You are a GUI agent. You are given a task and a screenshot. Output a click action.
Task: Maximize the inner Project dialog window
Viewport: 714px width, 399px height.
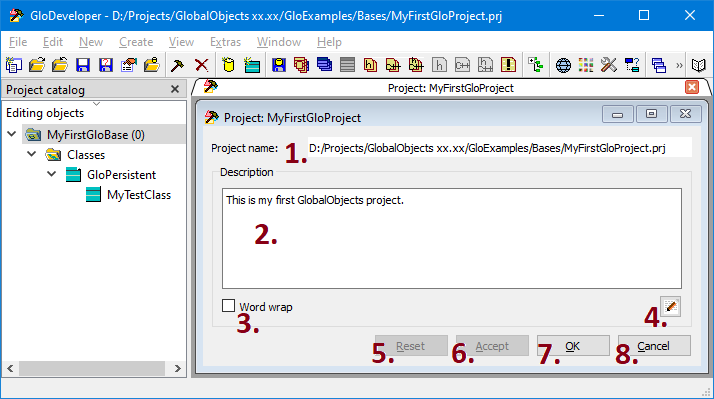point(651,114)
